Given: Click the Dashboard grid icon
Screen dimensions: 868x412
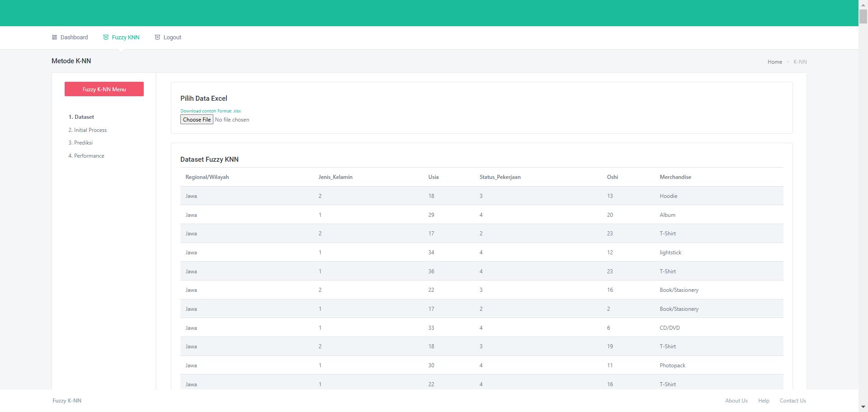Looking at the screenshot, I should click(x=54, y=37).
